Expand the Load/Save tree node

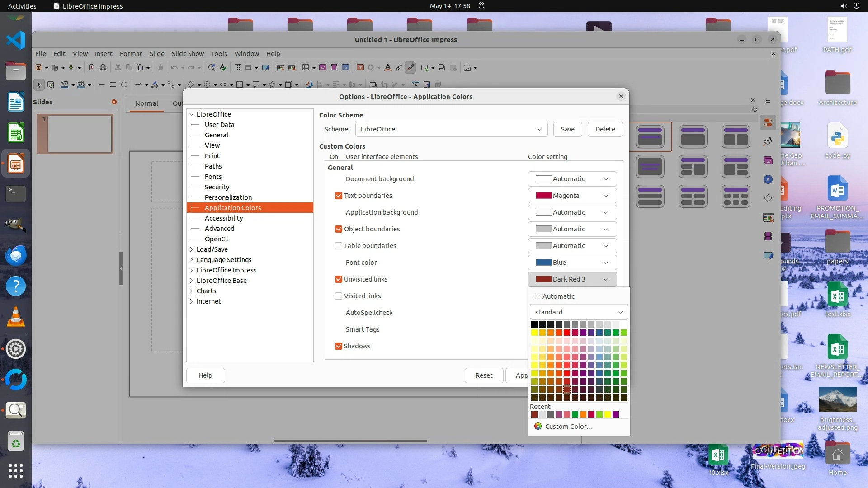[x=192, y=249]
